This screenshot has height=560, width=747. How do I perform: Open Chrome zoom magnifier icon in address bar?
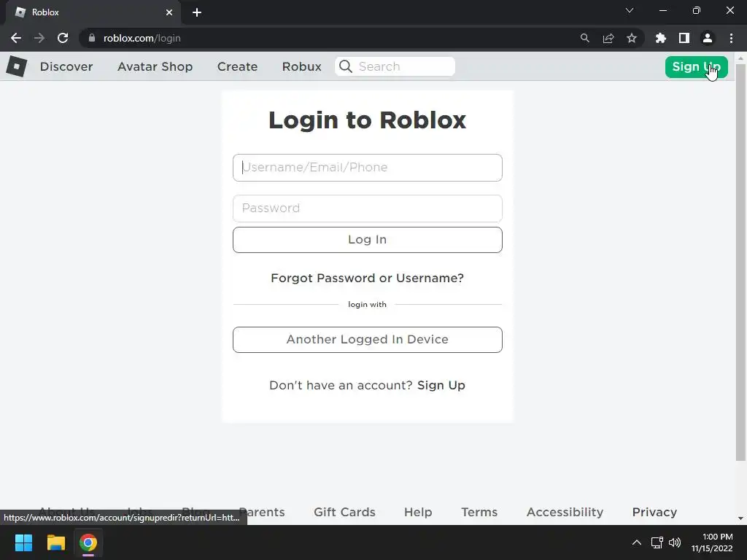click(x=584, y=38)
